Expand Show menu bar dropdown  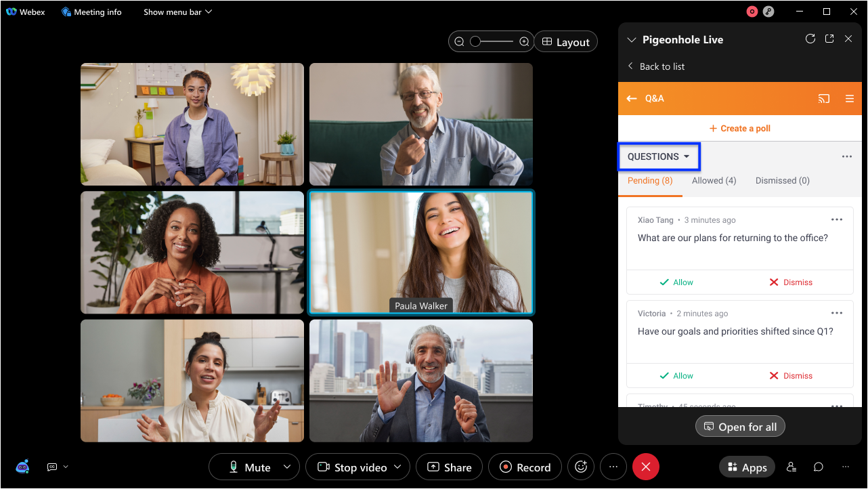177,12
